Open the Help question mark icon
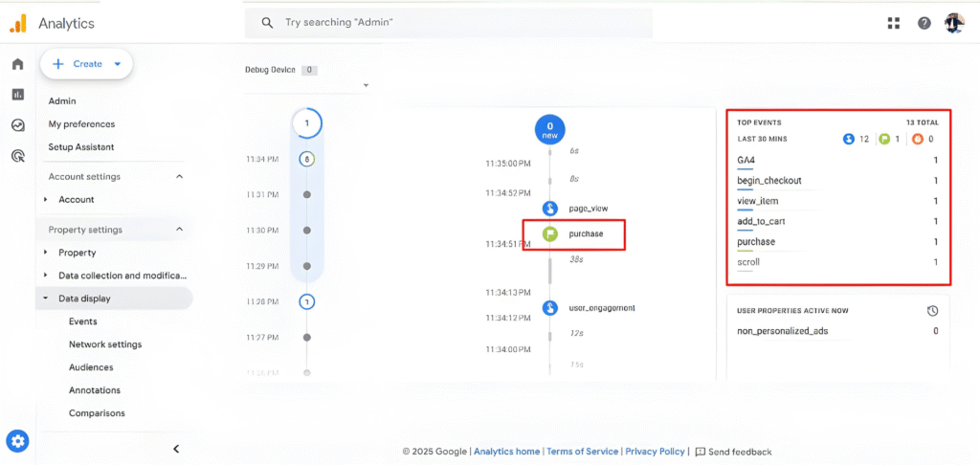 (924, 23)
